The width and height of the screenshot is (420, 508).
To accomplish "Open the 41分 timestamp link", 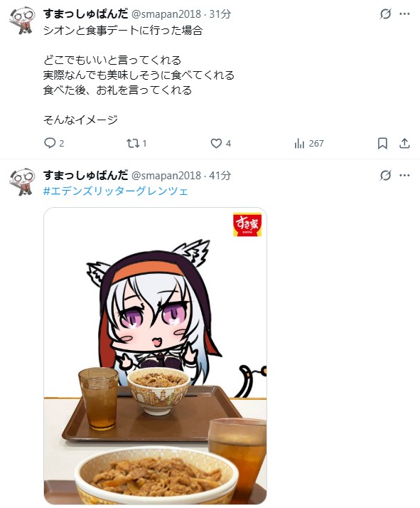I will [x=220, y=175].
